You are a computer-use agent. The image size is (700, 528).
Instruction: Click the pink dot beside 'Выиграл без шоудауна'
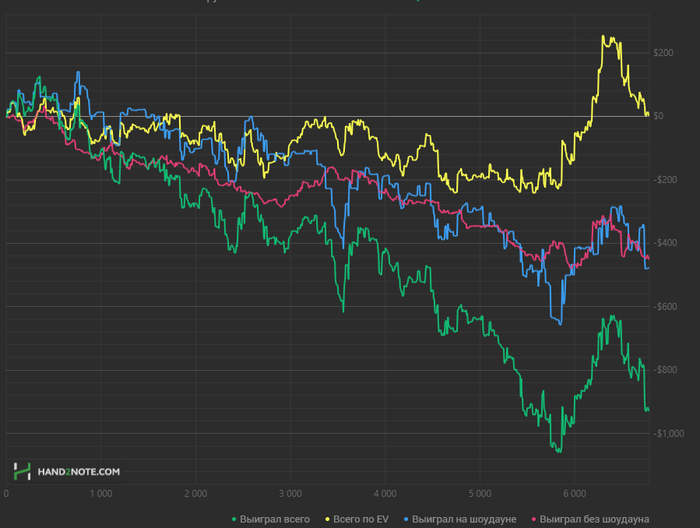click(533, 520)
